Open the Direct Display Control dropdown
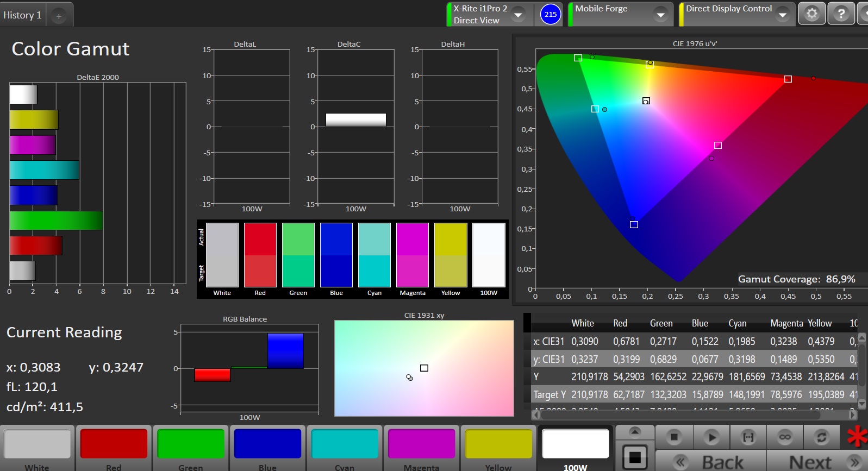This screenshot has width=868, height=471. tap(782, 15)
